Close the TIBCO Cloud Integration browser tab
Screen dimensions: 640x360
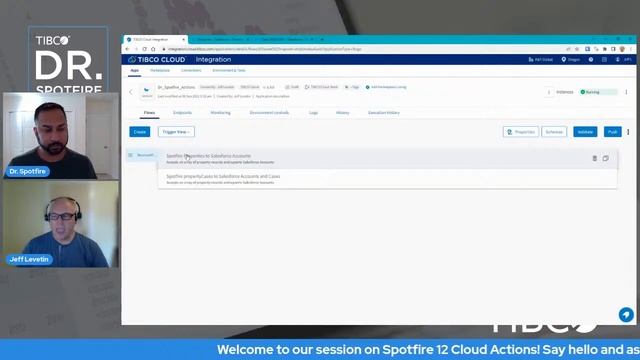click(183, 40)
